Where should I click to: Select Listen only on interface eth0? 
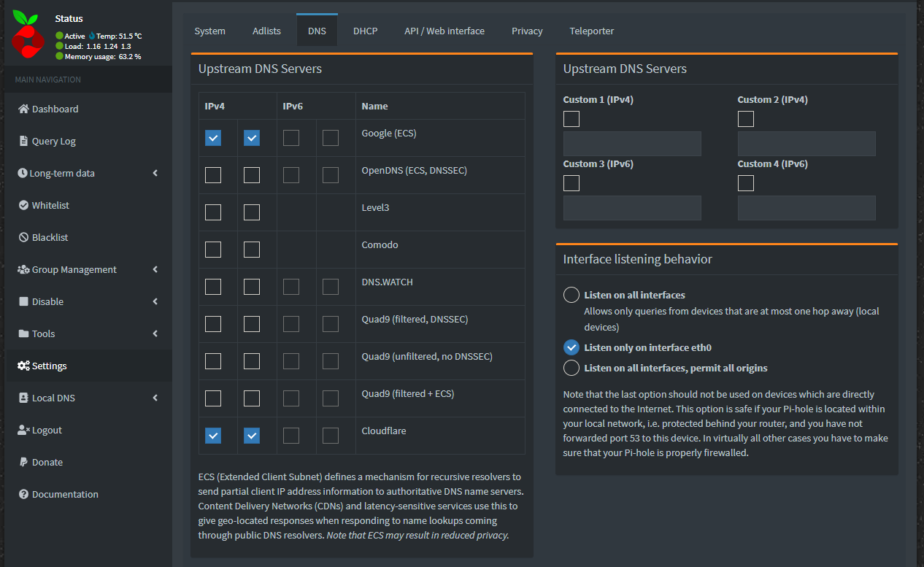click(571, 347)
